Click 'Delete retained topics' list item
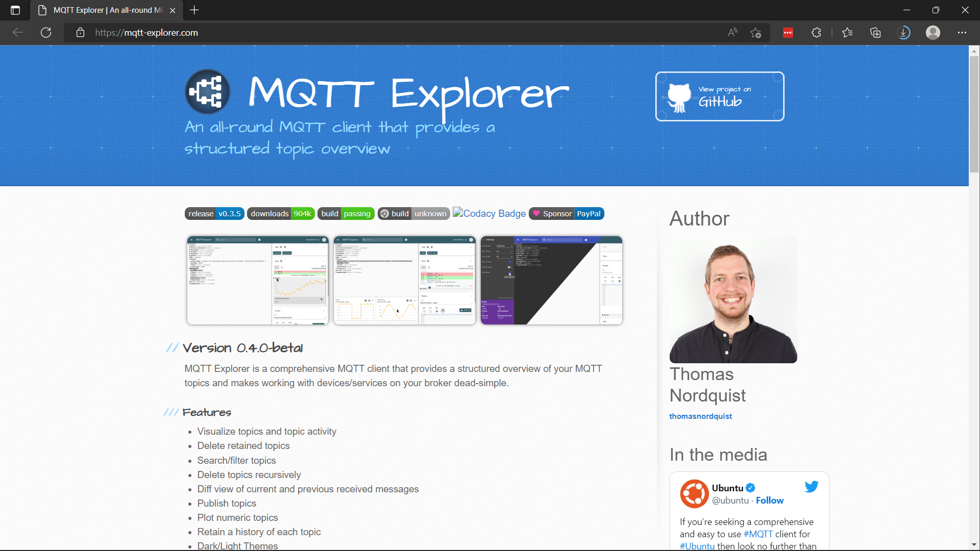Image resolution: width=980 pixels, height=551 pixels. pos(243,446)
